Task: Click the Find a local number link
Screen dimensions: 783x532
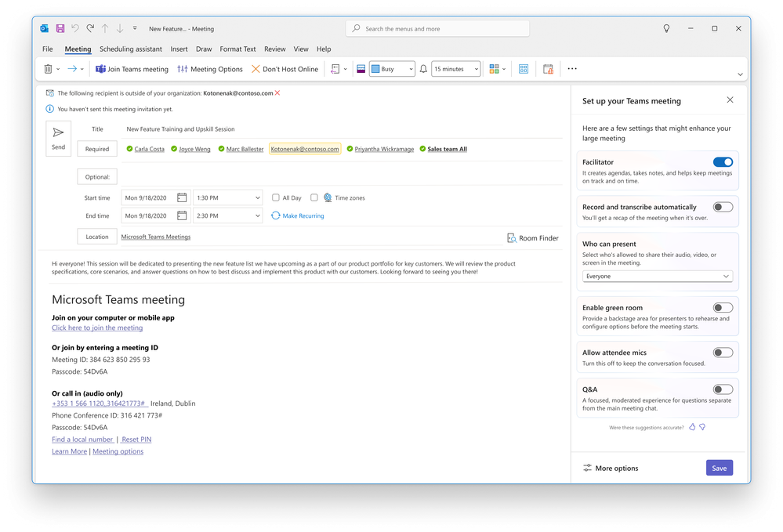Action: 82,440
